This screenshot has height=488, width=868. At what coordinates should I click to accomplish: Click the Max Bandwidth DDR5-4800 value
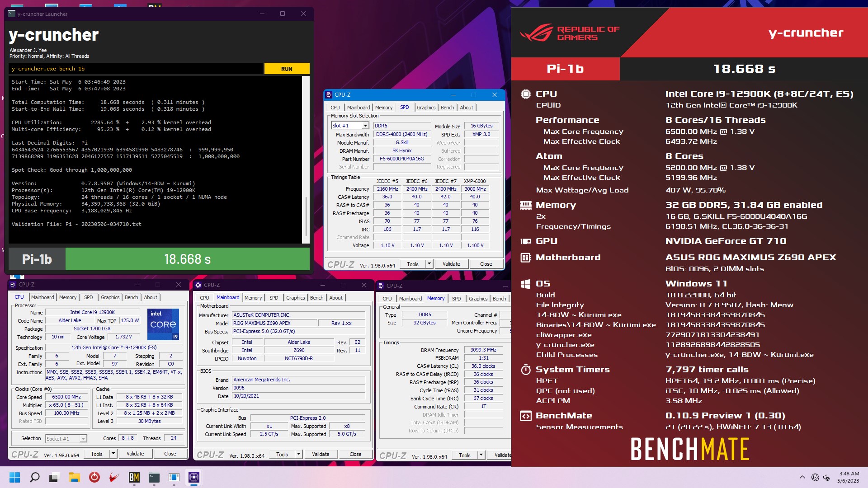pos(402,135)
